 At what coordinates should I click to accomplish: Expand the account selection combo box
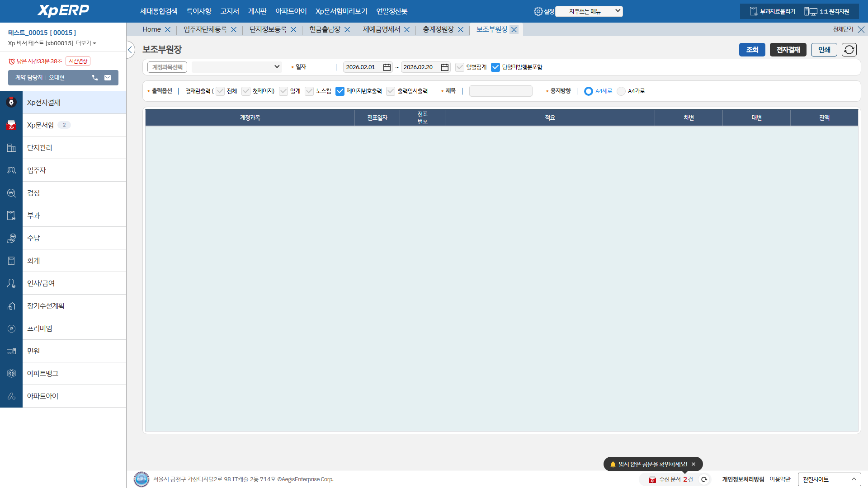237,67
